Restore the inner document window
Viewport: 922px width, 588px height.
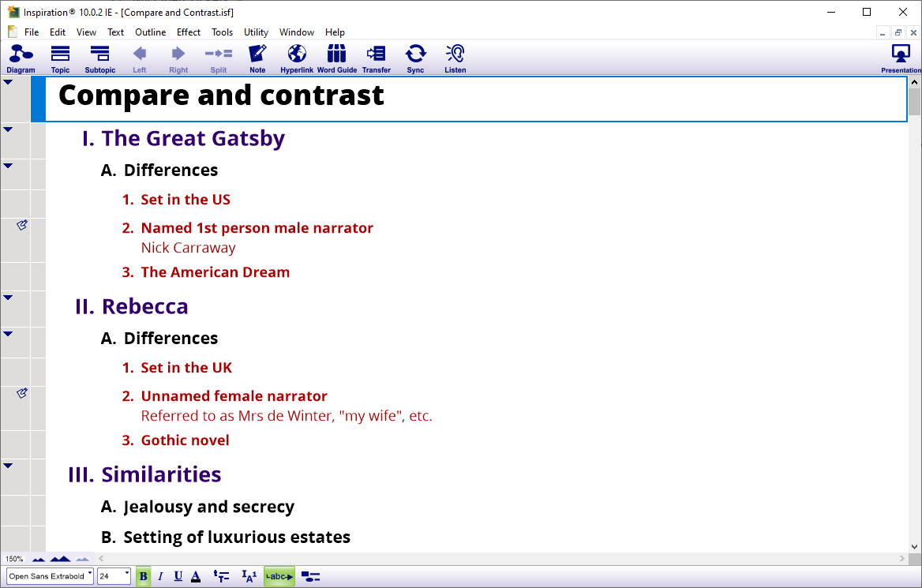tap(898, 33)
